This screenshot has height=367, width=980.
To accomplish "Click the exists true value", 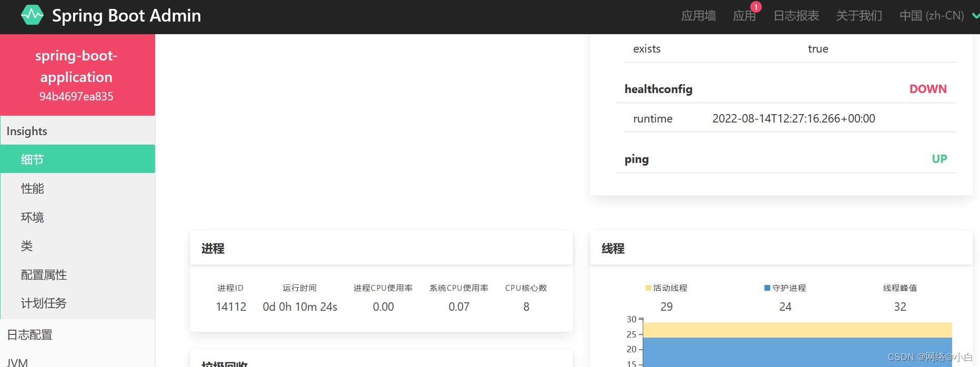I will pos(818,49).
